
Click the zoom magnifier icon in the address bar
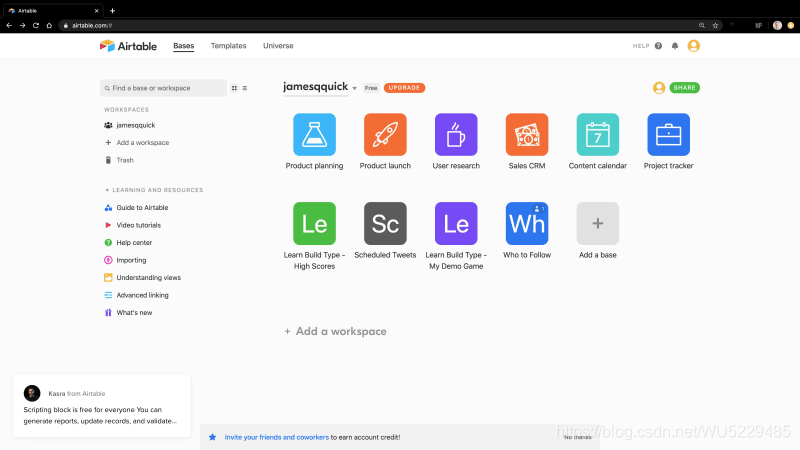point(702,26)
